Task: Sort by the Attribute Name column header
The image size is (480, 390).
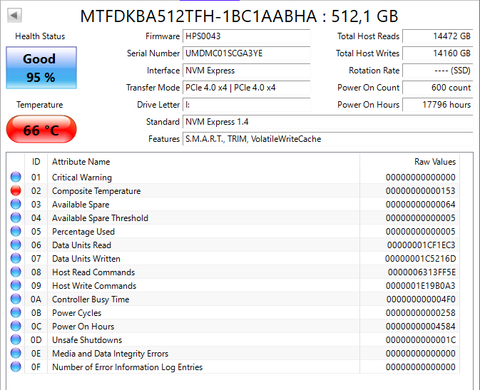Action: 203,162
